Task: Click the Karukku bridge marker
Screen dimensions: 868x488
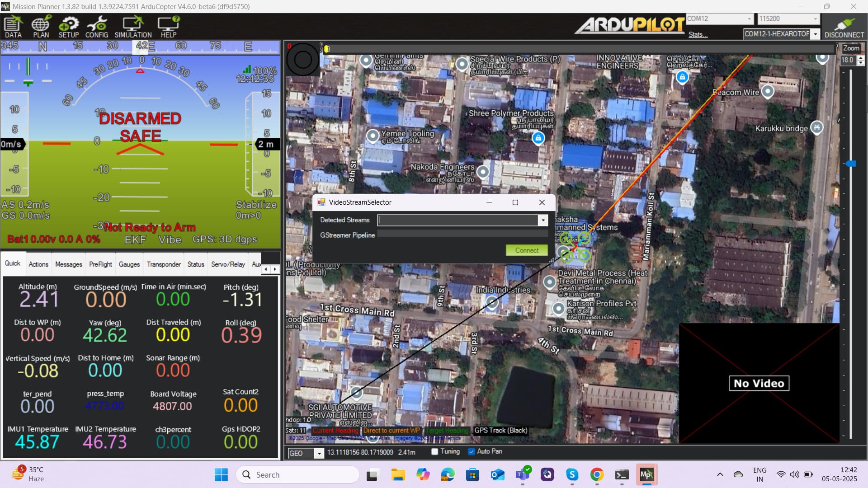Action: (x=816, y=127)
